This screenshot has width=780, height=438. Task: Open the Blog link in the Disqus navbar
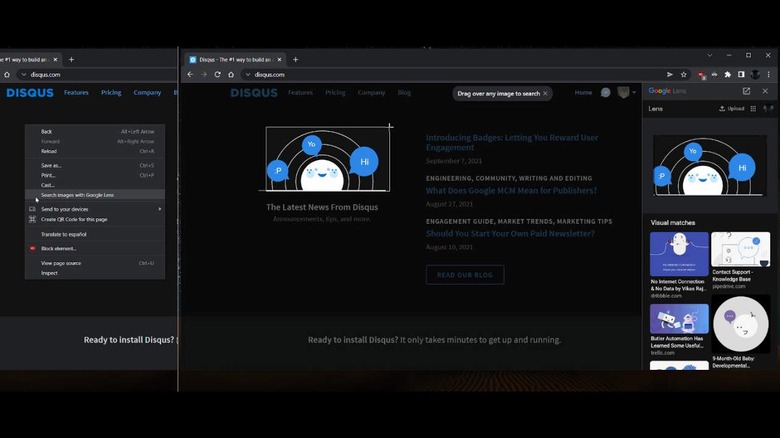404,93
